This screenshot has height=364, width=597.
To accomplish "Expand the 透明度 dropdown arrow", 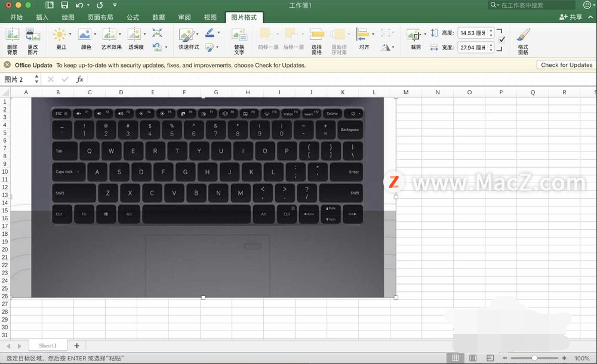I will [144, 34].
